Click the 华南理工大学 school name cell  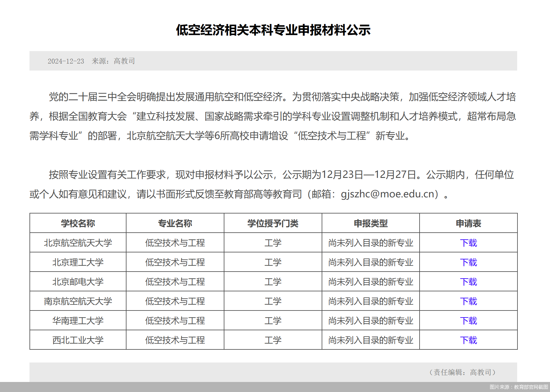click(78, 321)
